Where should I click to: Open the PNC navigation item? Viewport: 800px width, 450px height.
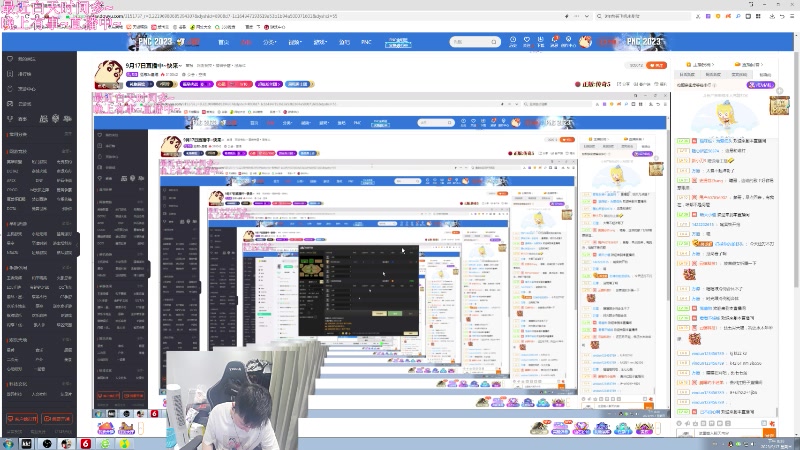pos(366,42)
